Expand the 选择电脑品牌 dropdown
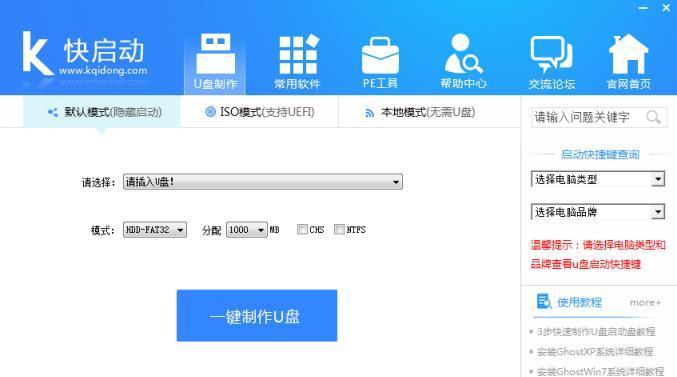677x377 pixels. coord(598,212)
